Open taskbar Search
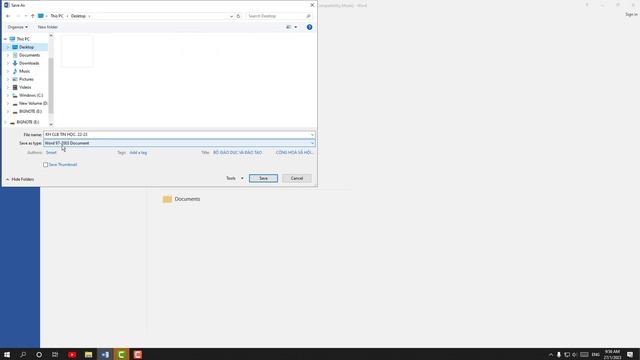The width and height of the screenshot is (640, 360). pos(23,354)
